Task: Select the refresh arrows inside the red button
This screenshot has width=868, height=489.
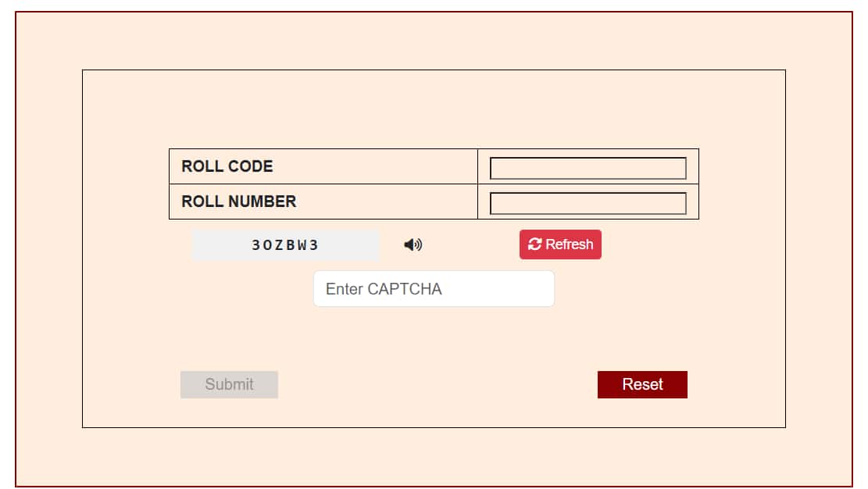Action: tap(534, 244)
